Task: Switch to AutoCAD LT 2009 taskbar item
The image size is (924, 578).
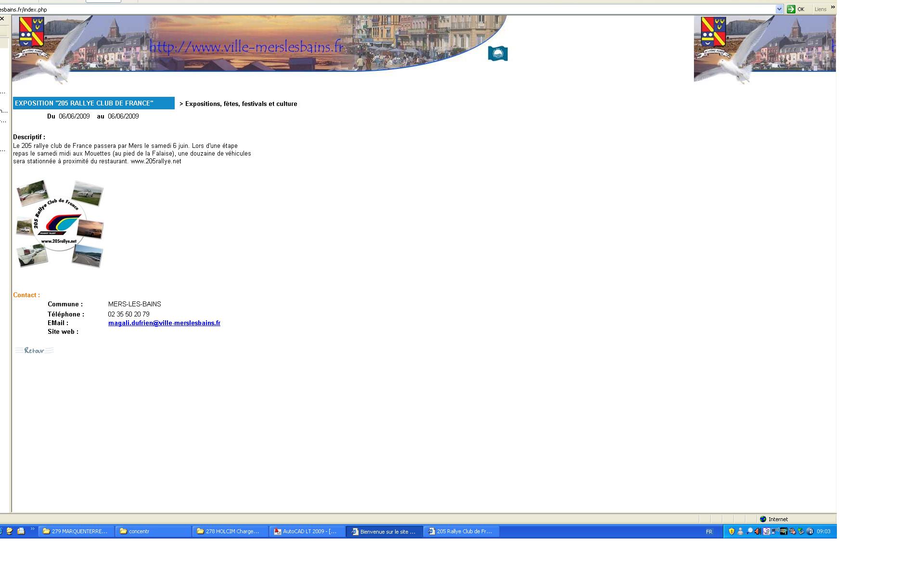Action: (x=307, y=531)
